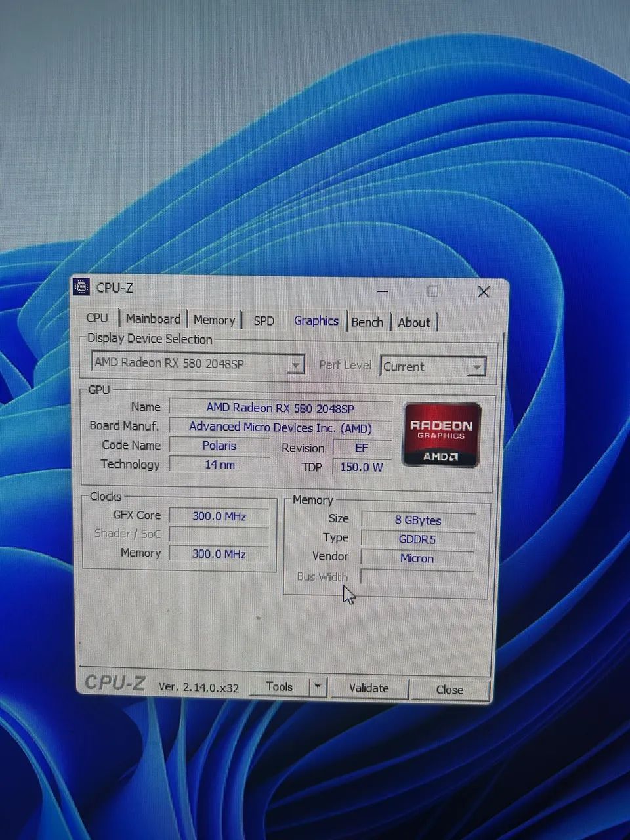The image size is (630, 840).
Task: Select the Memory Size field showing 8 GBytes
Action: point(418,520)
